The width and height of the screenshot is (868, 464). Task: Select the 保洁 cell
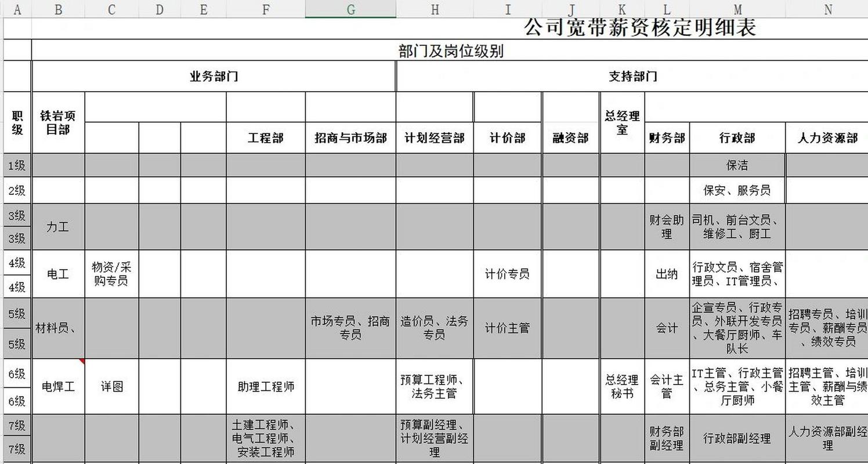tap(737, 165)
